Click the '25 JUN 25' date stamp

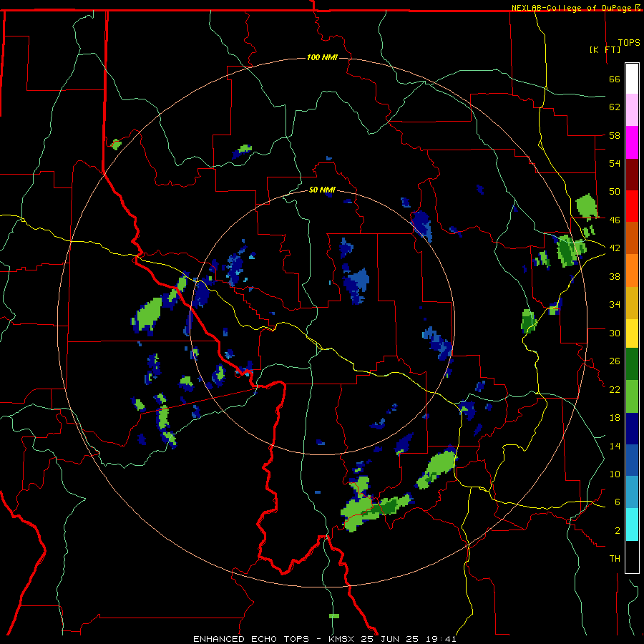point(390,639)
